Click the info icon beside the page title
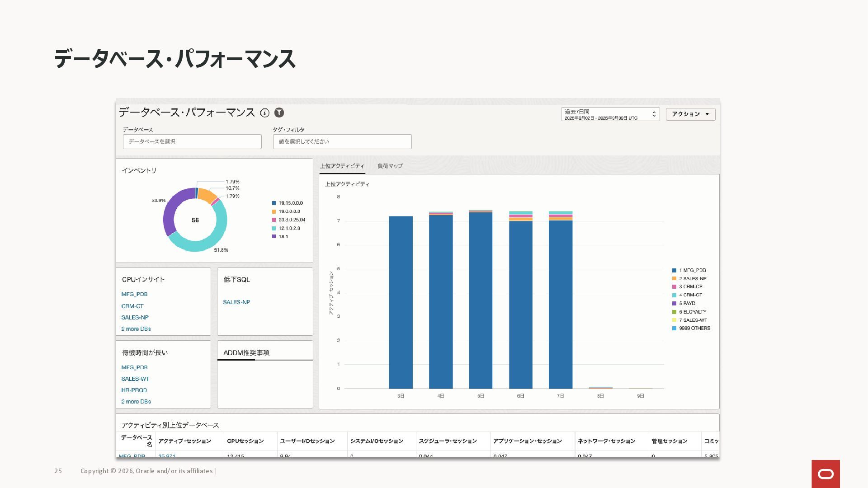This screenshot has height=488, width=868. tap(265, 113)
